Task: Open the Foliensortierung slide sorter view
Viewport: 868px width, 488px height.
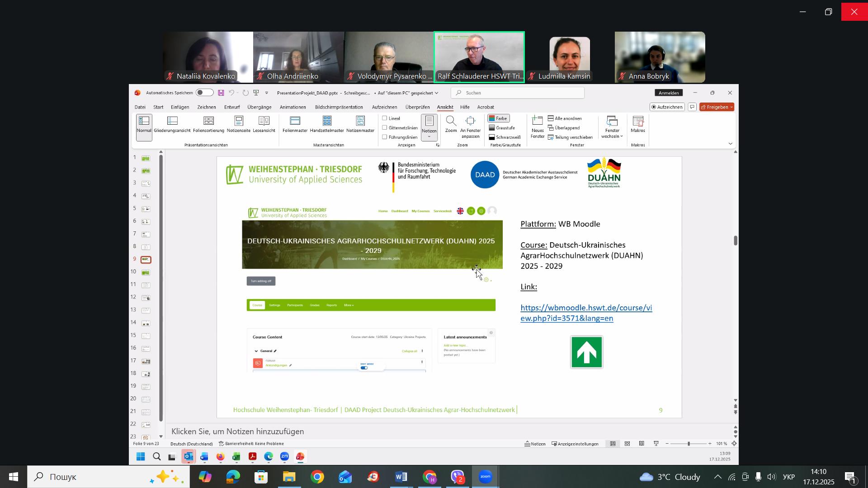Action: [x=208, y=124]
